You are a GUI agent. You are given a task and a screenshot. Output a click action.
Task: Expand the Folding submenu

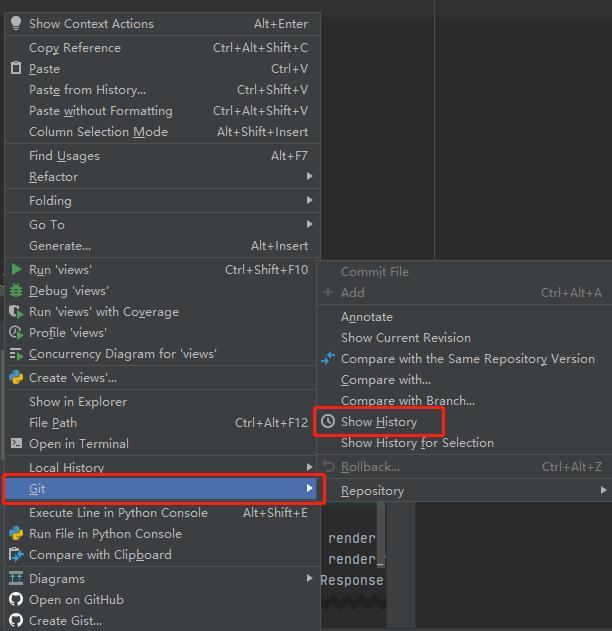coord(309,201)
